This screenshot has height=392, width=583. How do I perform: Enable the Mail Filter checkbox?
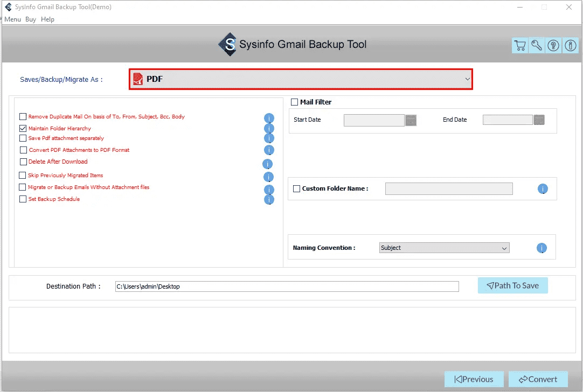[x=295, y=102]
